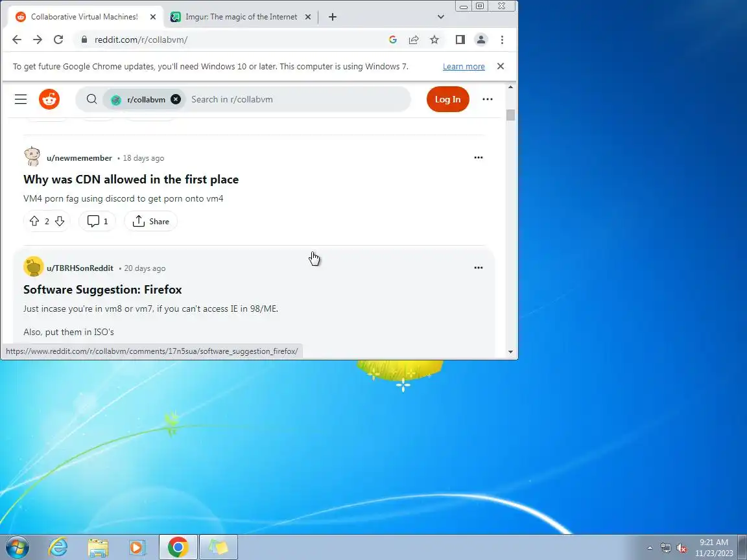This screenshot has width=747, height=560.
Task: Click the search magnifier icon
Action: [91, 99]
